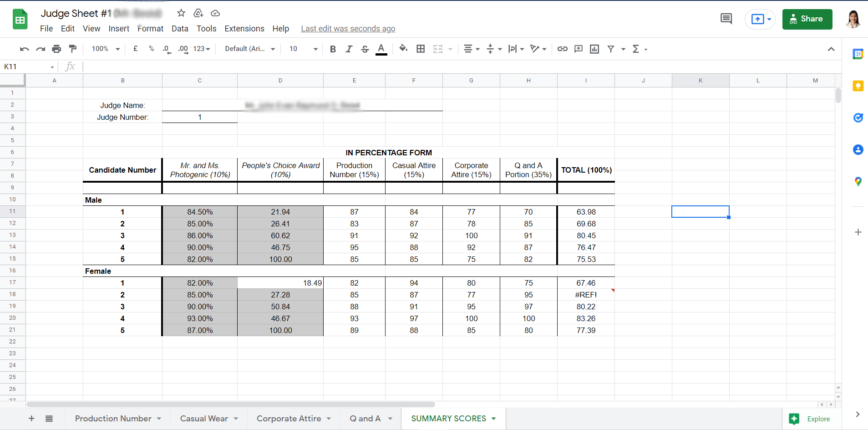Image resolution: width=868 pixels, height=430 pixels.
Task: Open the Extensions menu
Action: [244, 29]
